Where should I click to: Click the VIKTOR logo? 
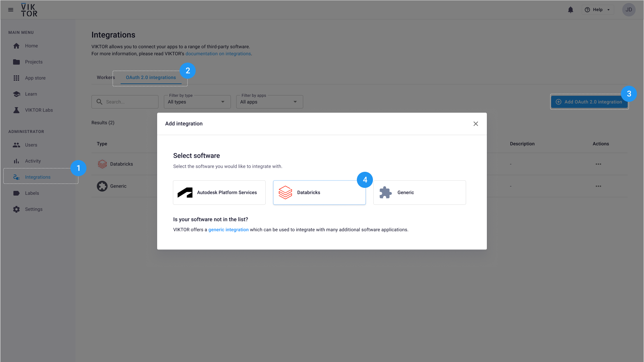coord(29,10)
